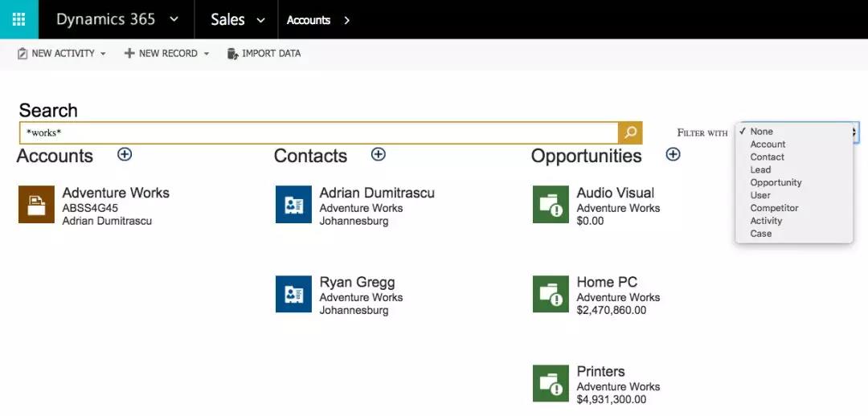Click the search magnifier button

(x=630, y=133)
